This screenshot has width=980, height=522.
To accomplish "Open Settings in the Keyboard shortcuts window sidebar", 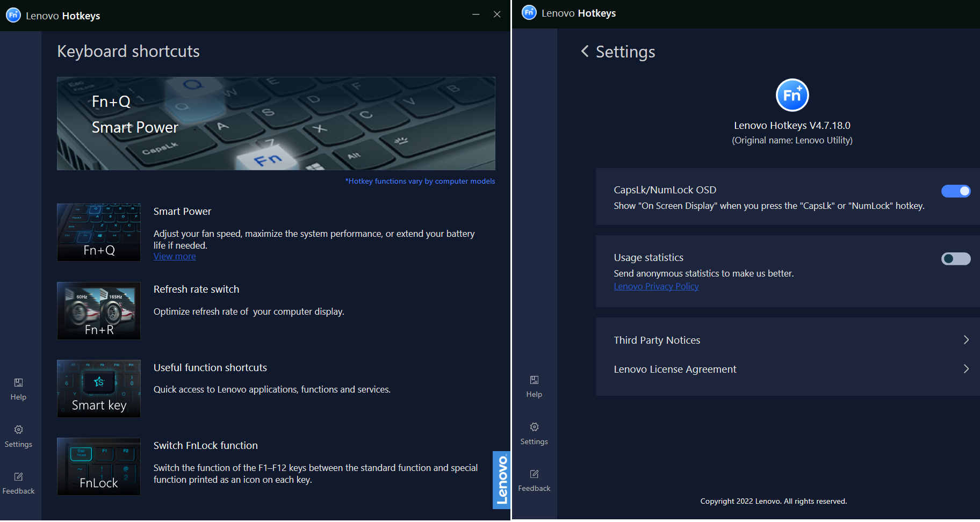I will click(18, 437).
